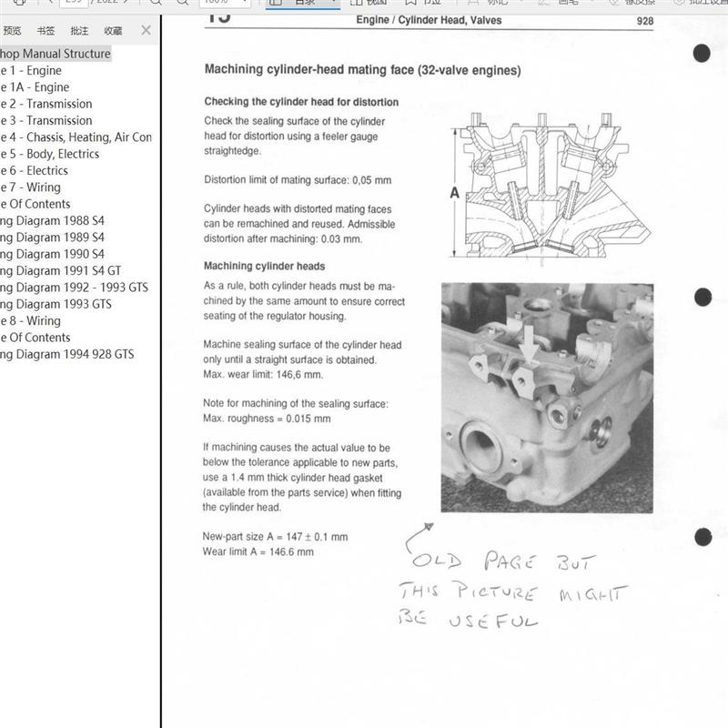
Task: Open the Wiring Diagram 1992 - 1993 GTS bookmark
Action: click(75, 288)
